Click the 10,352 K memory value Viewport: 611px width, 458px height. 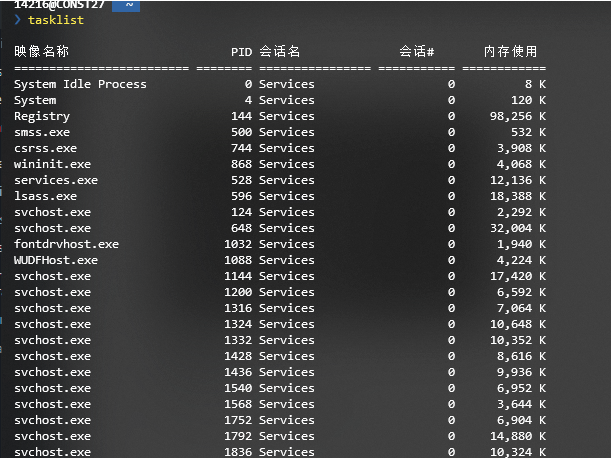point(518,340)
